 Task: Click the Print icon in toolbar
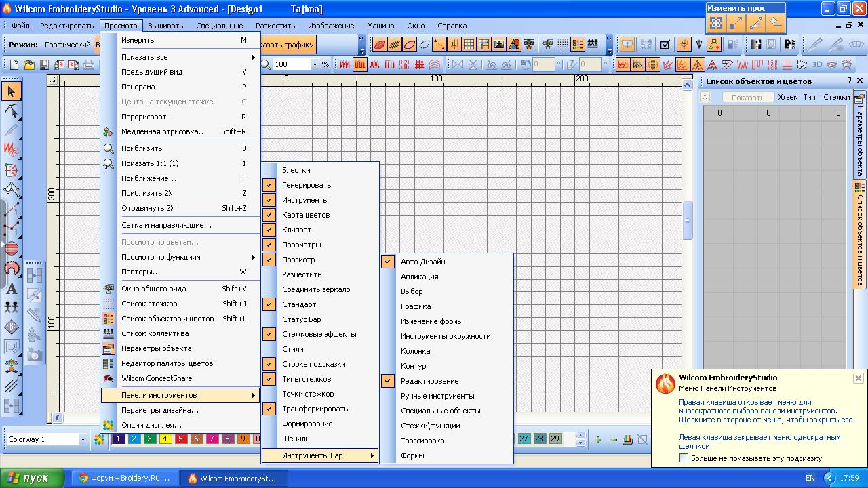(88, 65)
